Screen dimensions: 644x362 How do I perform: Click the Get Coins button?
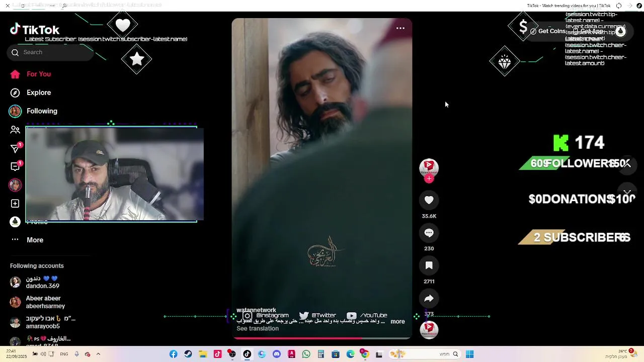pos(548,31)
